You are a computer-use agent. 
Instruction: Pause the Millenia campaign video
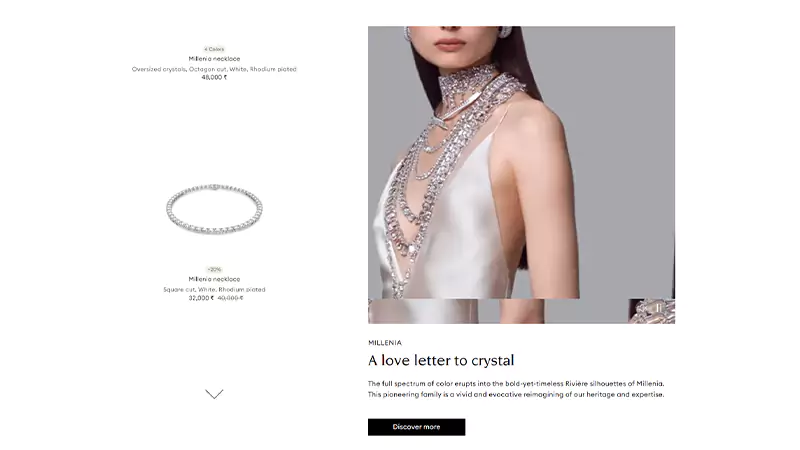point(658,308)
